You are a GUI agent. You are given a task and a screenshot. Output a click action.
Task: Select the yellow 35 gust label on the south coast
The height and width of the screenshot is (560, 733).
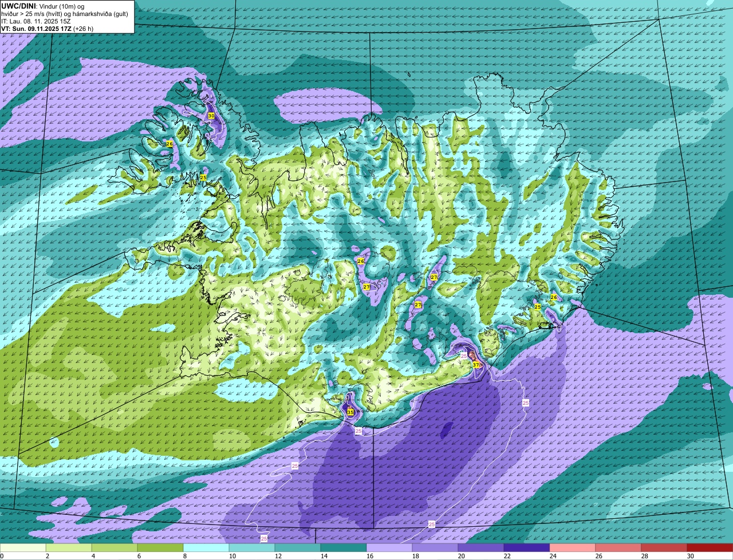[350, 412]
